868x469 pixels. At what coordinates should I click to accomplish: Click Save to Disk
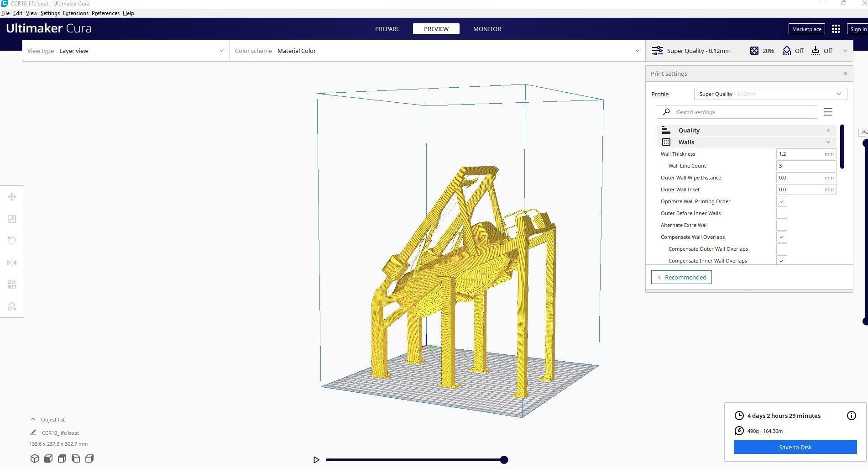point(795,447)
